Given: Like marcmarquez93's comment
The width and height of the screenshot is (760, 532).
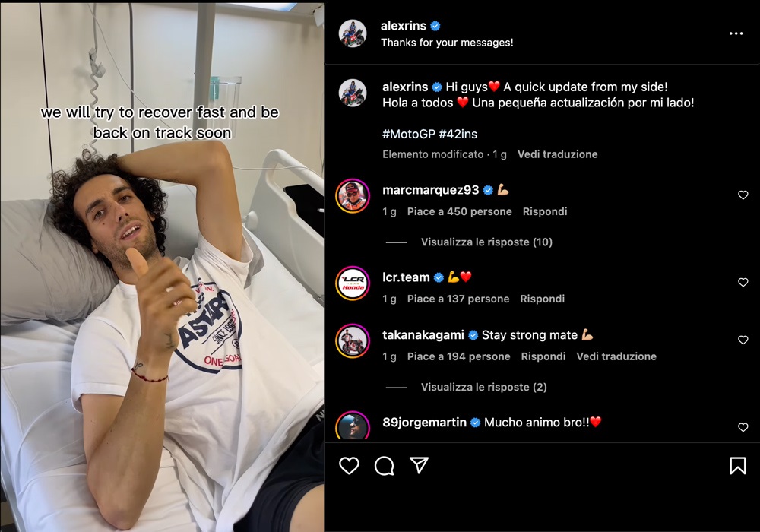Looking at the screenshot, I should (x=743, y=195).
